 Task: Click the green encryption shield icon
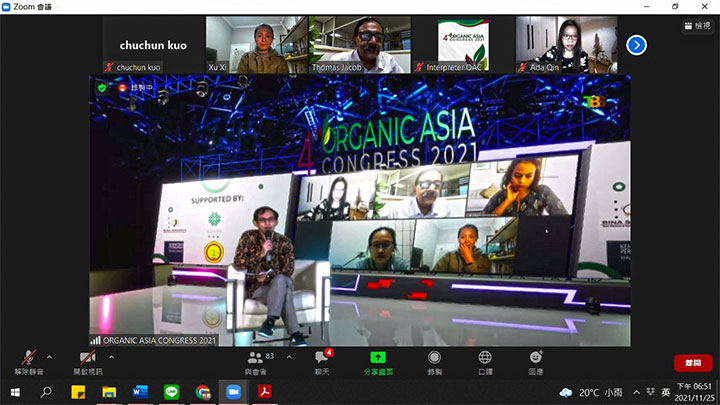point(102,87)
